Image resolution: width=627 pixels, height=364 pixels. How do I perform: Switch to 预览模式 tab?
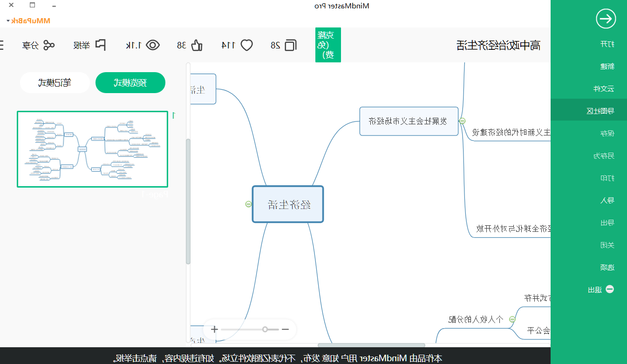pyautogui.click(x=130, y=83)
